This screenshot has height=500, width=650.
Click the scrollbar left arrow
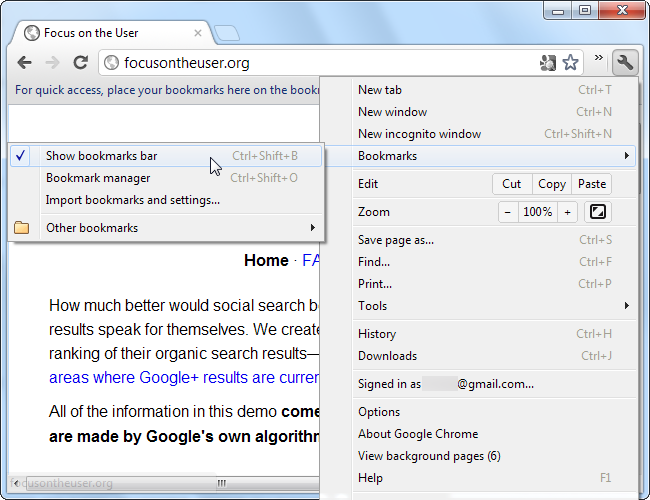[15, 483]
